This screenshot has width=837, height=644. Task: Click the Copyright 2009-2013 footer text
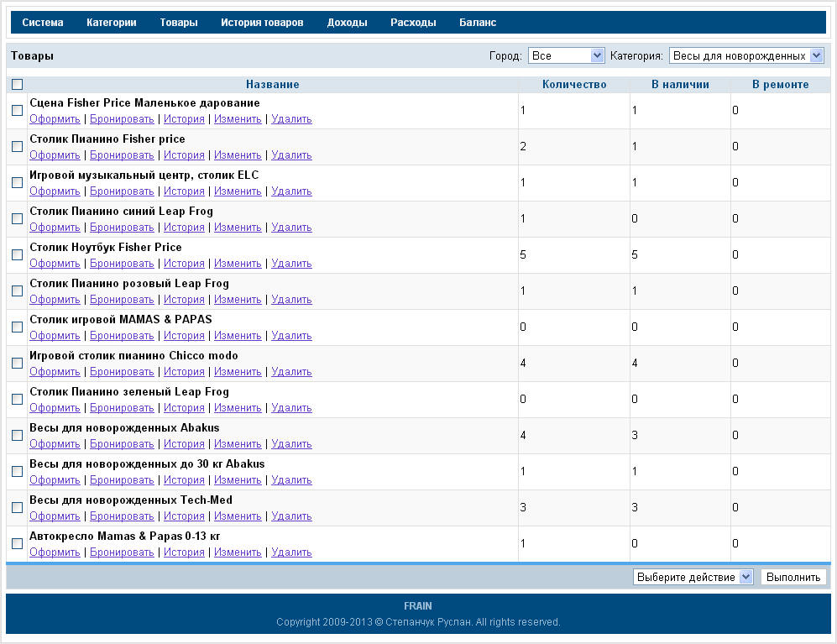point(418,622)
